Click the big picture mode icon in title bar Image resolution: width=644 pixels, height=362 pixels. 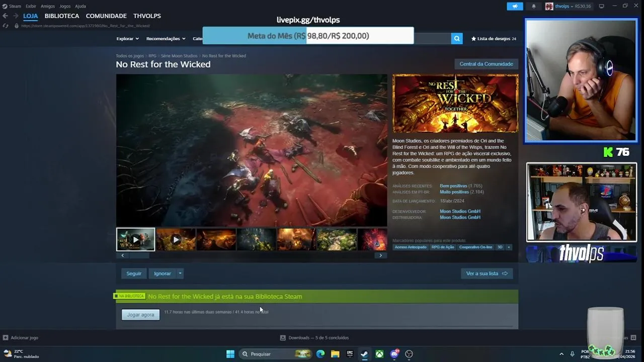(601, 6)
